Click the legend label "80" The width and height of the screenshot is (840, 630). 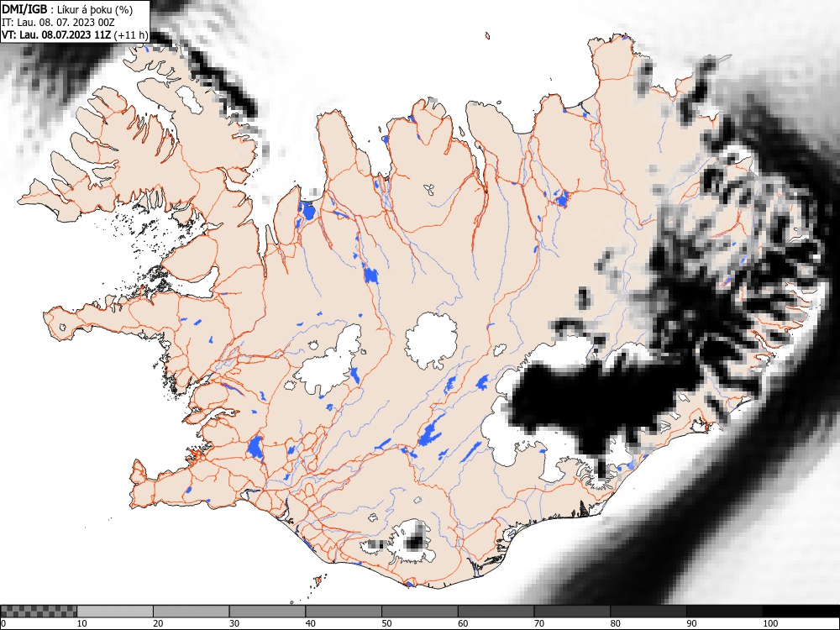pos(615,623)
